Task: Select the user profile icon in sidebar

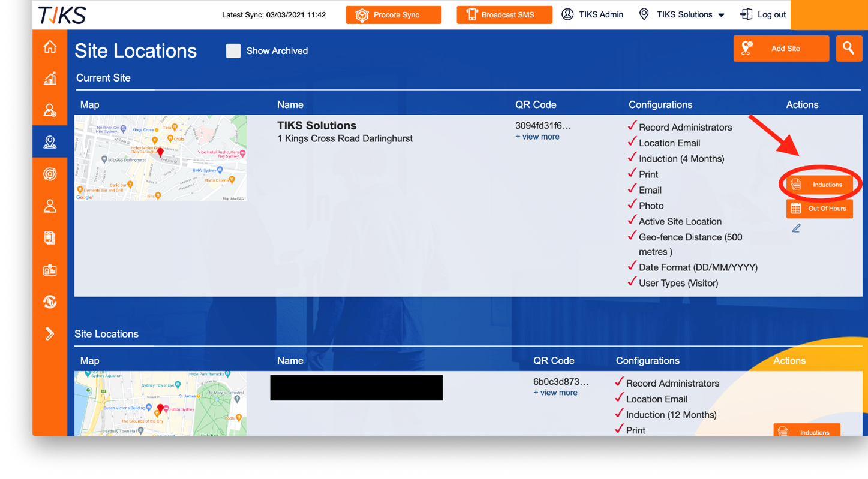Action: (x=50, y=206)
